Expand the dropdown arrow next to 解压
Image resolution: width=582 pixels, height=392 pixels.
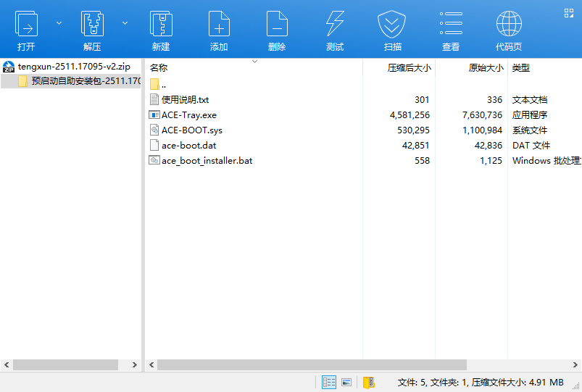point(125,23)
